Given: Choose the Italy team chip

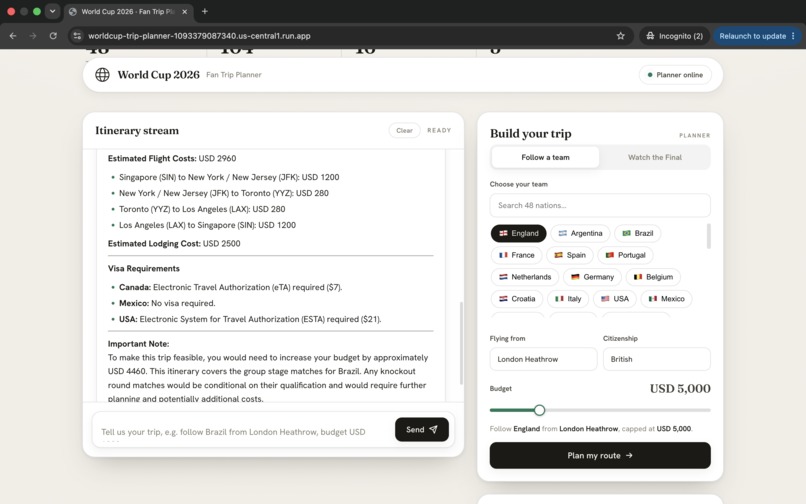Looking at the screenshot, I should pyautogui.click(x=568, y=299).
